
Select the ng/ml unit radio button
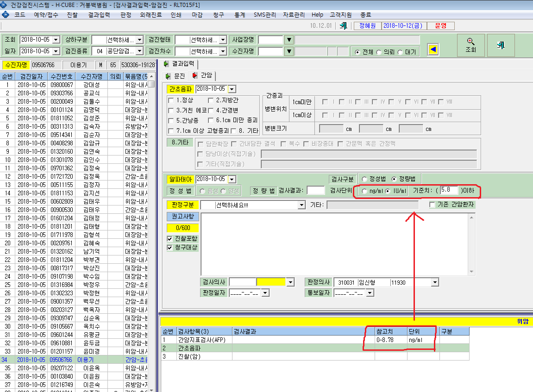coord(364,191)
